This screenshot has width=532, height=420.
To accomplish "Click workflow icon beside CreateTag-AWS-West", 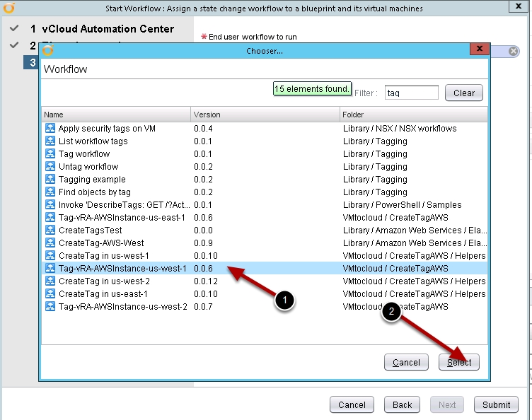I will pyautogui.click(x=50, y=243).
